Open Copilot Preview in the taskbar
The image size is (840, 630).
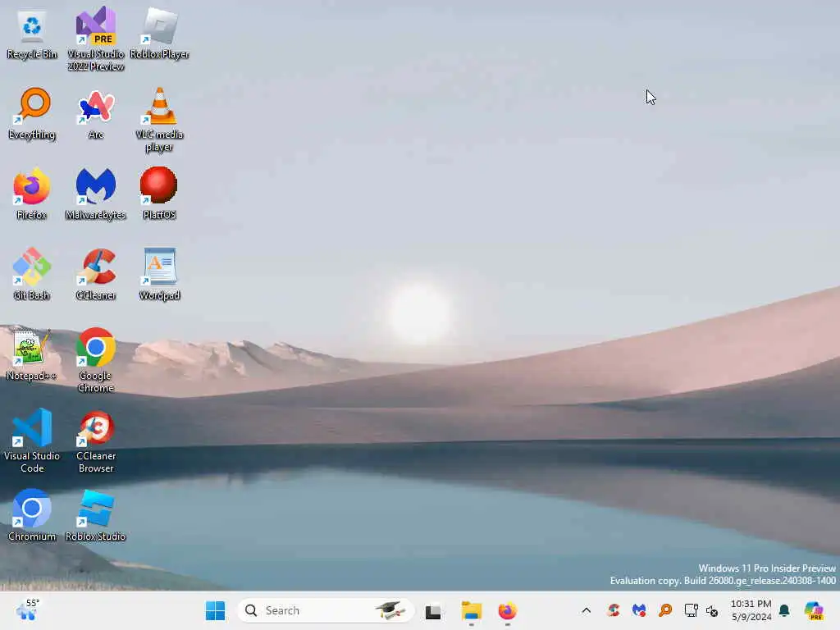[x=814, y=610]
